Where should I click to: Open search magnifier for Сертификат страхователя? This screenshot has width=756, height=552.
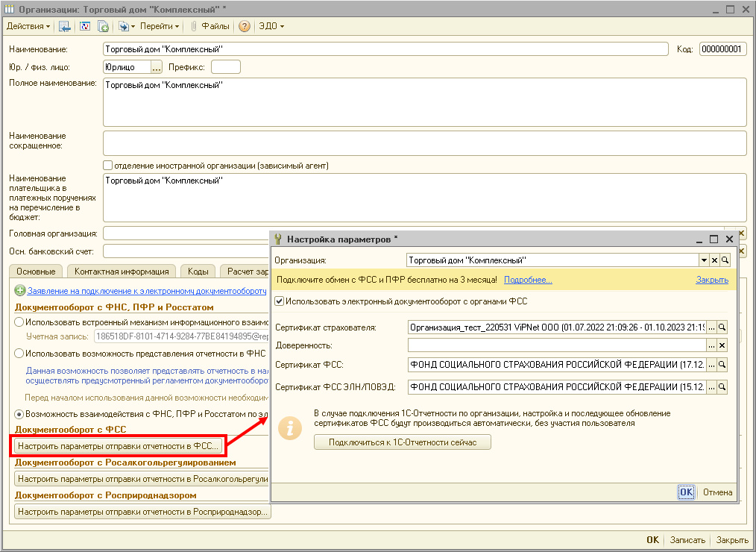coord(722,327)
